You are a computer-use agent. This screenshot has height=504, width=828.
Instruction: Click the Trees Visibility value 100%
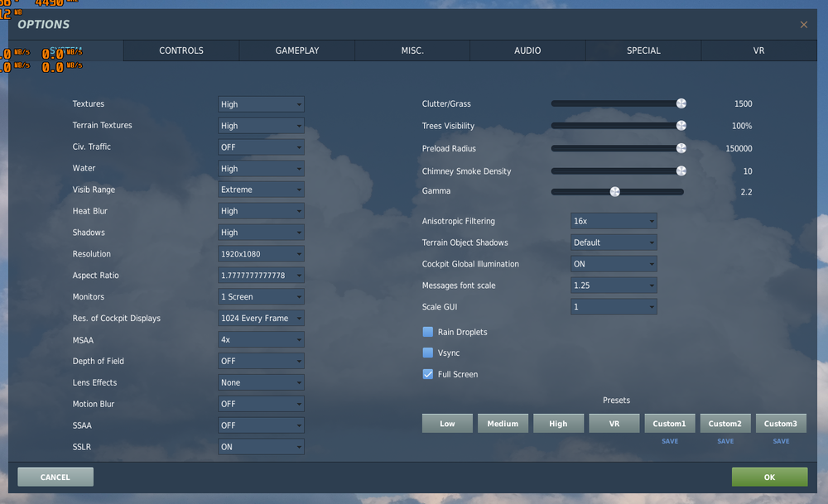pos(742,126)
